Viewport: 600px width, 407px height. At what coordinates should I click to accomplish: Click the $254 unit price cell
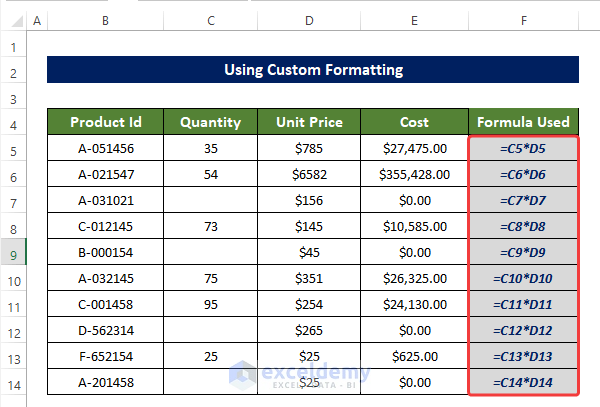pos(309,305)
